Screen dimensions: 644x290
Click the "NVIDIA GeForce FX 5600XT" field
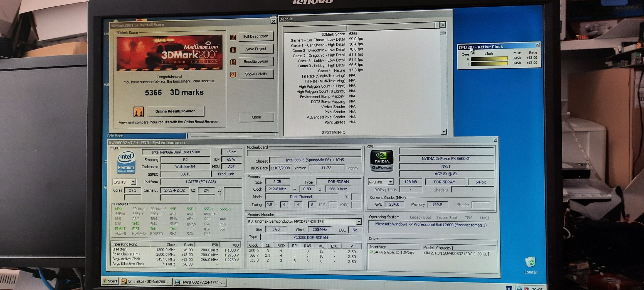tap(446, 159)
